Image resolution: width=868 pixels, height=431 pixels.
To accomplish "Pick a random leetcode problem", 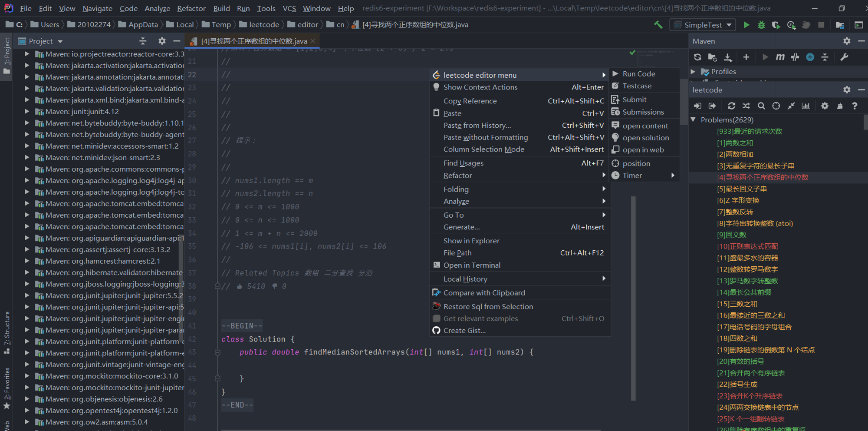I will 746,106.
